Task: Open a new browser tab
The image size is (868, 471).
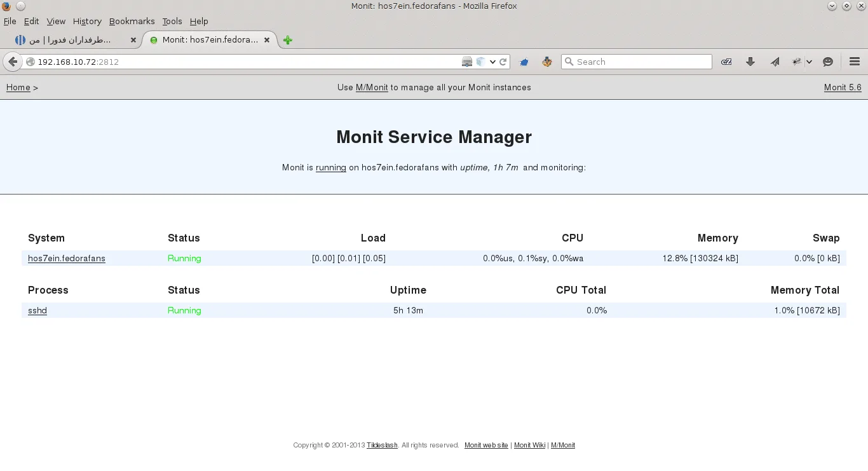Action: point(287,39)
